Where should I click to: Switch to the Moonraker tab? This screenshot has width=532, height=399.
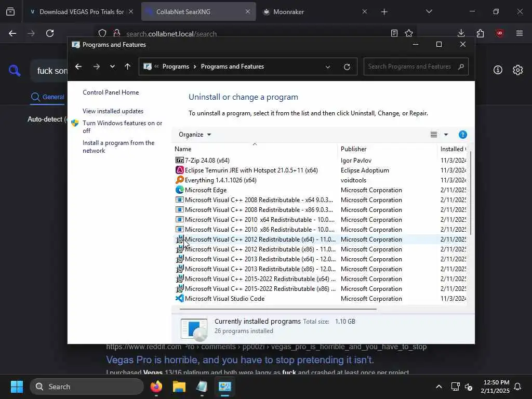coord(288,11)
